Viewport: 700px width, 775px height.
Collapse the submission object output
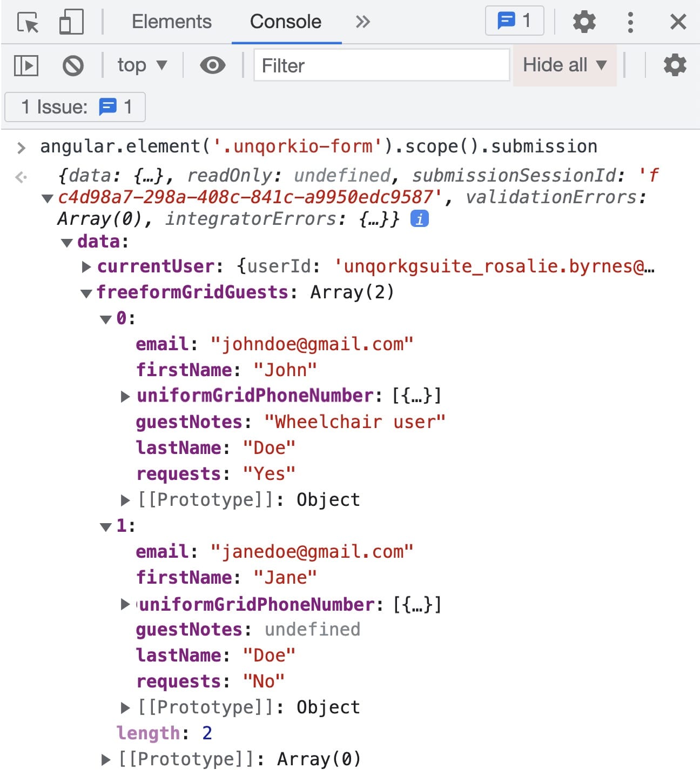click(x=48, y=198)
